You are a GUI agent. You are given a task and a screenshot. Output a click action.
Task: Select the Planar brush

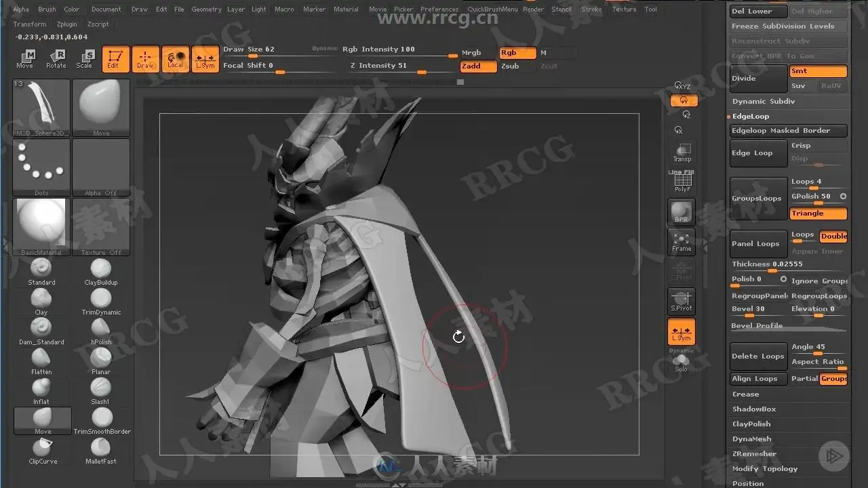tap(100, 361)
